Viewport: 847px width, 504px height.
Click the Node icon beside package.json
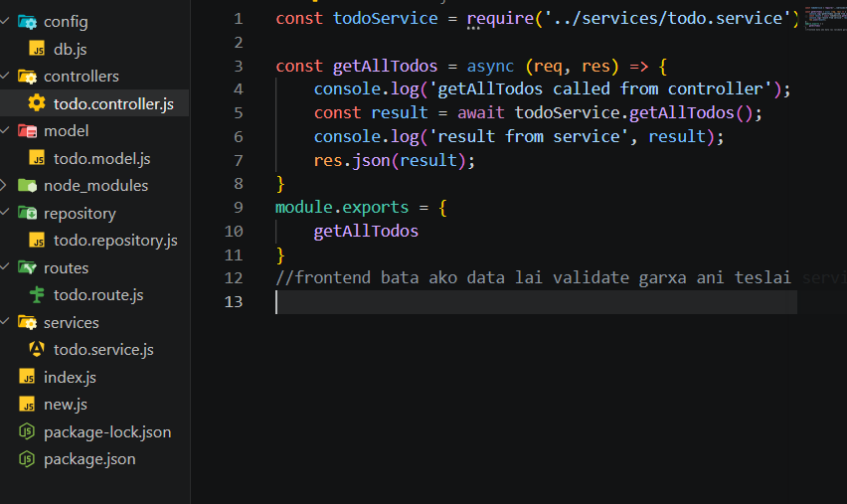(27, 459)
